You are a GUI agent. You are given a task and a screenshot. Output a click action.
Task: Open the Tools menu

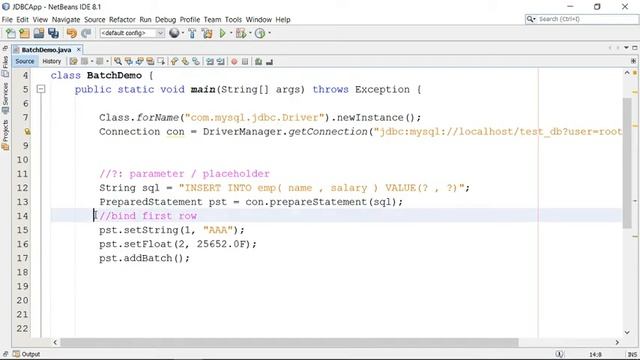(233, 20)
